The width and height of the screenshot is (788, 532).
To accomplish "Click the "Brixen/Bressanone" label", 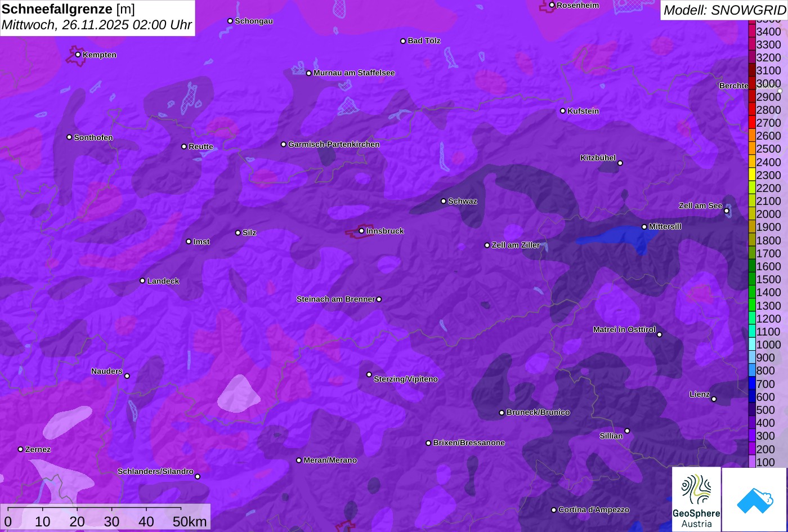I will click(469, 443).
